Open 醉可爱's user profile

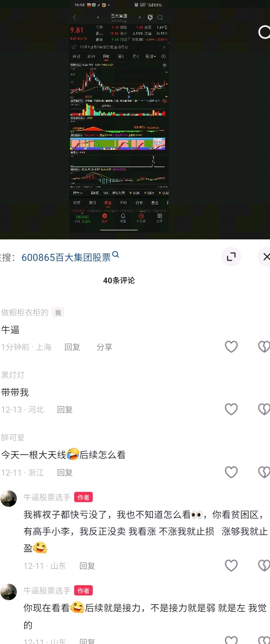tap(13, 437)
